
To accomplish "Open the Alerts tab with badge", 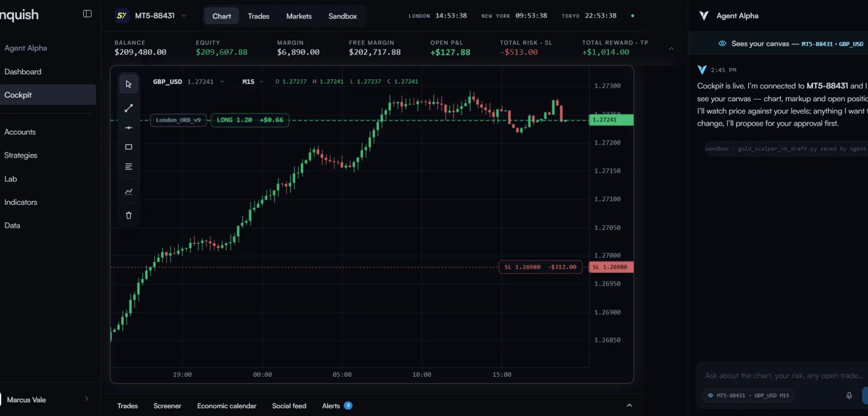I will [x=337, y=406].
